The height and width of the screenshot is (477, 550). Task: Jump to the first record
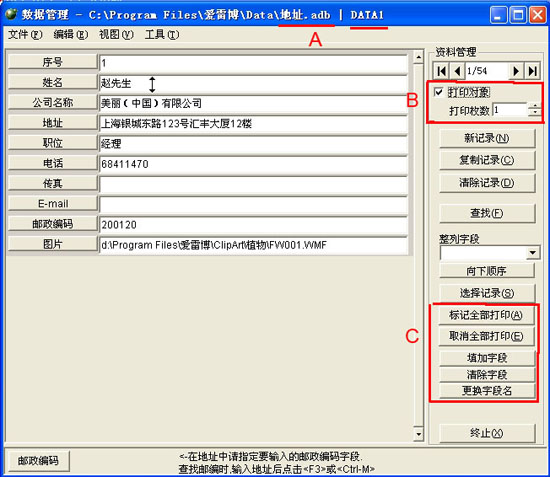tap(441, 71)
